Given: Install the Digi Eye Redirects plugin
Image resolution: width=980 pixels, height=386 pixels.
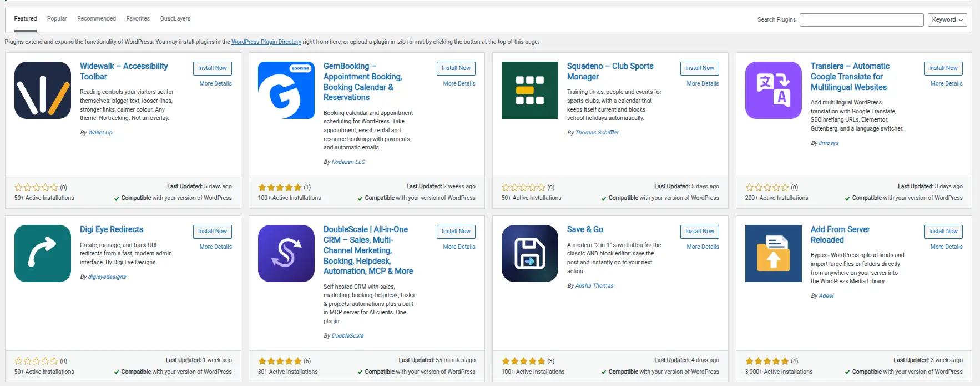Looking at the screenshot, I should coord(213,232).
